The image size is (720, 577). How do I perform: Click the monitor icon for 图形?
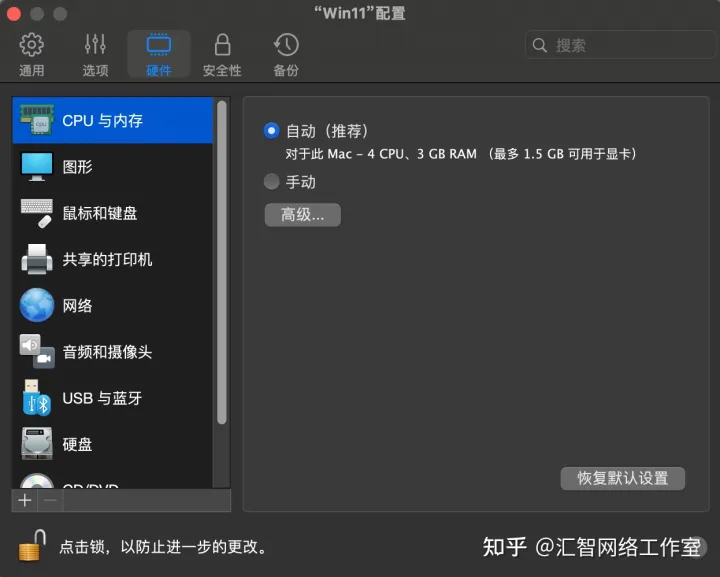(x=37, y=167)
